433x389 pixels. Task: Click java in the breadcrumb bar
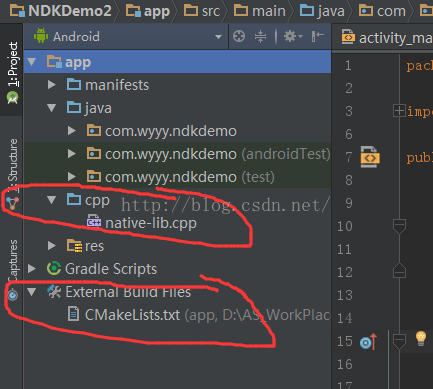[322, 11]
